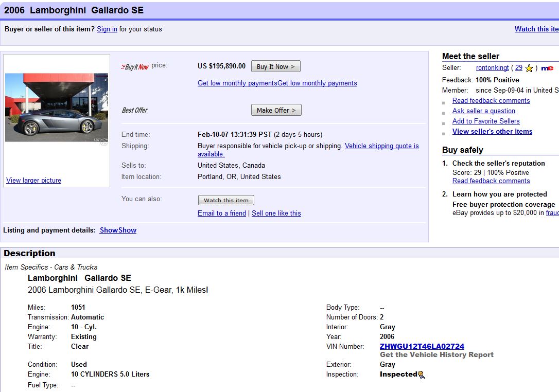559x392 pixels.
Task: Open the View larger picture link
Action: pyautogui.click(x=33, y=181)
